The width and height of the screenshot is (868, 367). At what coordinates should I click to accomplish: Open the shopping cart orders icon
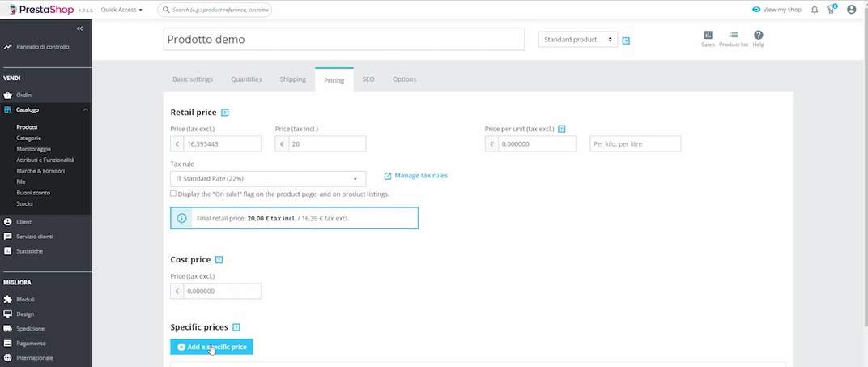click(x=831, y=10)
